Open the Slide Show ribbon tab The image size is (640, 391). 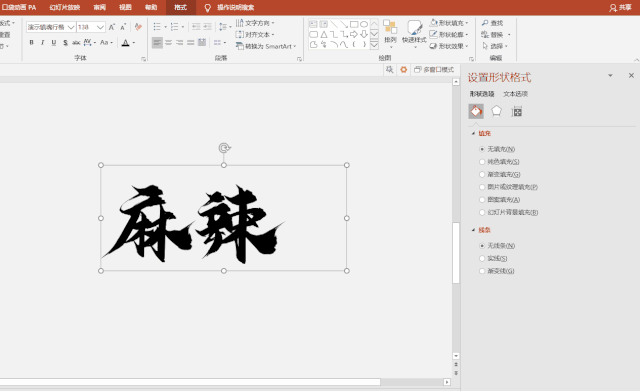(x=64, y=7)
